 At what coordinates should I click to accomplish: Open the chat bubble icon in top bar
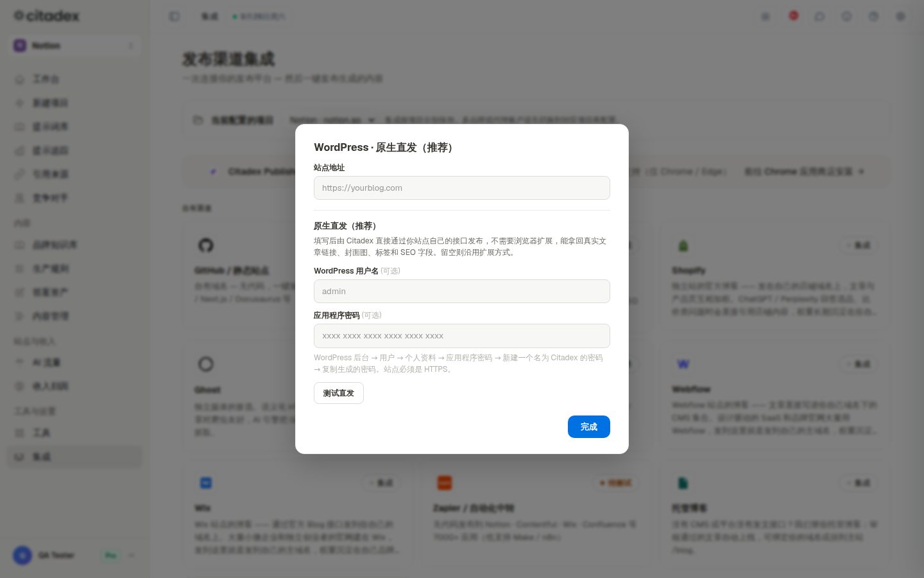pyautogui.click(x=819, y=16)
